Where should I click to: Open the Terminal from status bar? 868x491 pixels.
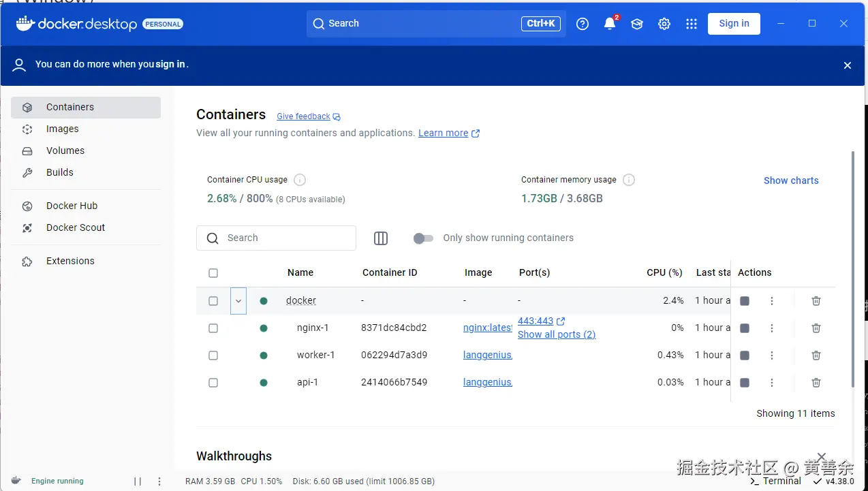[x=775, y=481]
